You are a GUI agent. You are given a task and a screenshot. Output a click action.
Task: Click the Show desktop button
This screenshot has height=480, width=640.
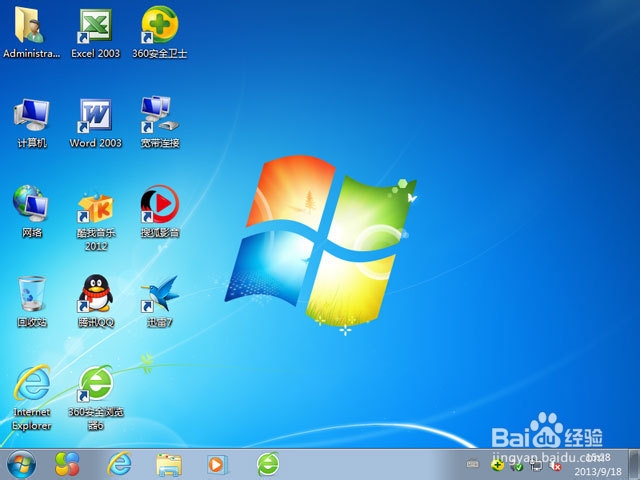pyautogui.click(x=634, y=464)
